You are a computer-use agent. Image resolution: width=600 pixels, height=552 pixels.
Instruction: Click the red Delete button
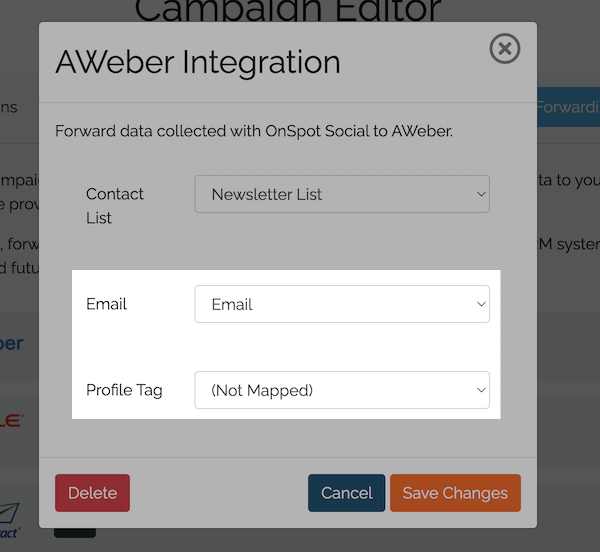(x=92, y=493)
